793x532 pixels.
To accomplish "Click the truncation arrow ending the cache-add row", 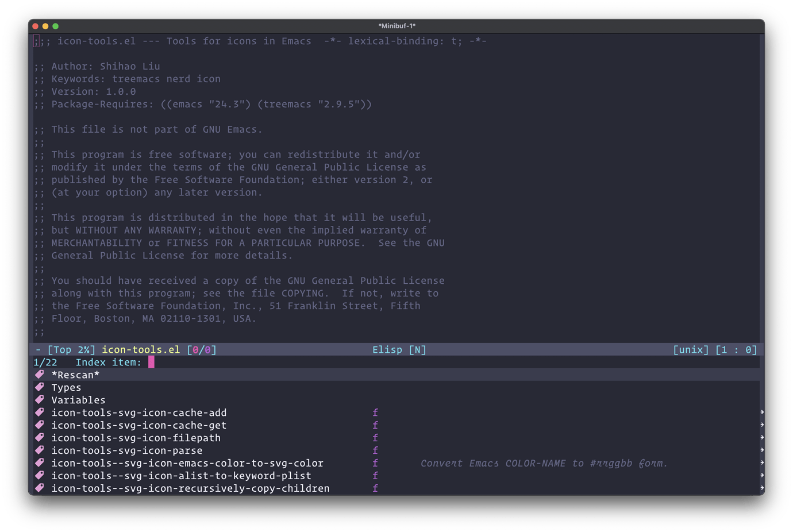I will [761, 411].
